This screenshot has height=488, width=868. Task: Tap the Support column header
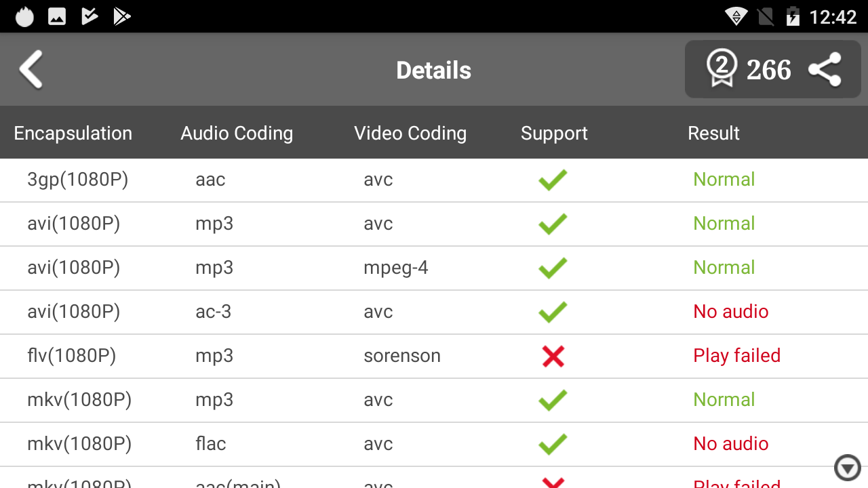tap(554, 134)
